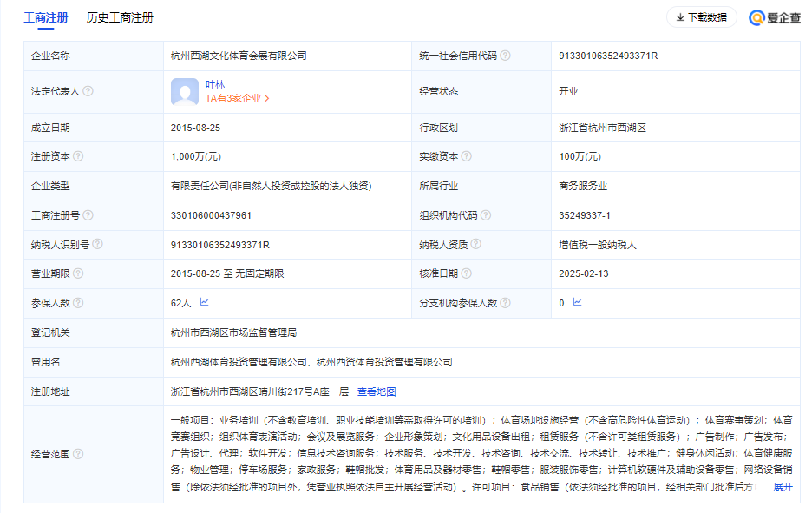
Task: Click help icon next to 核准日期
Action: (466, 273)
